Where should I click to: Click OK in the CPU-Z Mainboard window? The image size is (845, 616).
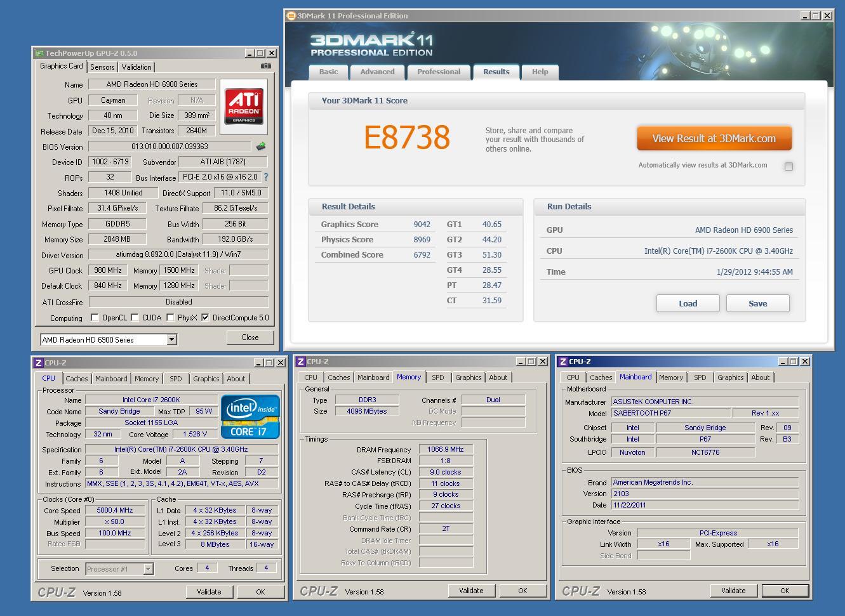[x=785, y=591]
